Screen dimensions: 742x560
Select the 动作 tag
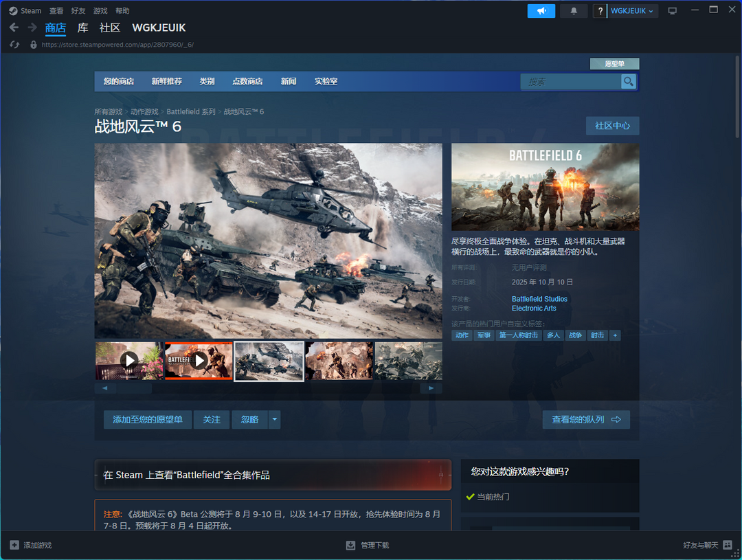click(x=462, y=335)
